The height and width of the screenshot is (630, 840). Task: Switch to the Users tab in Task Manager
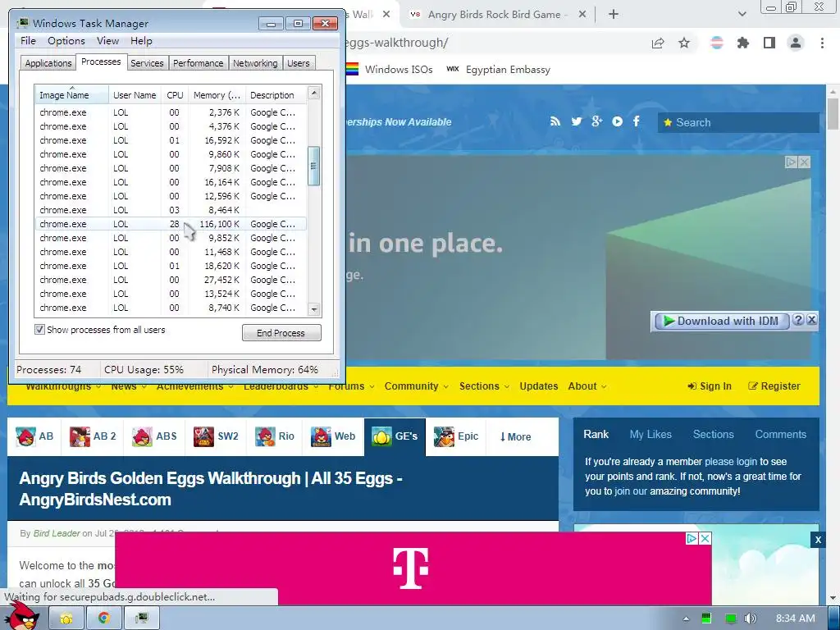299,63
